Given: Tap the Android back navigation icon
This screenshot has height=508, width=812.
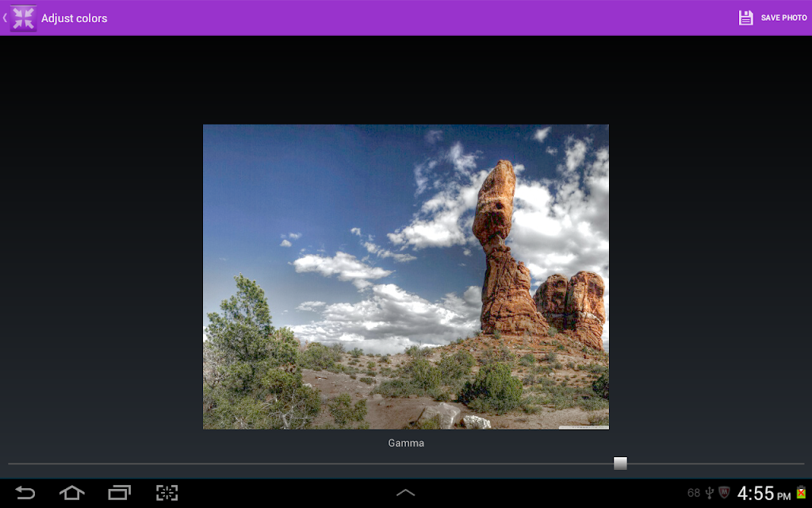Looking at the screenshot, I should pos(25,492).
